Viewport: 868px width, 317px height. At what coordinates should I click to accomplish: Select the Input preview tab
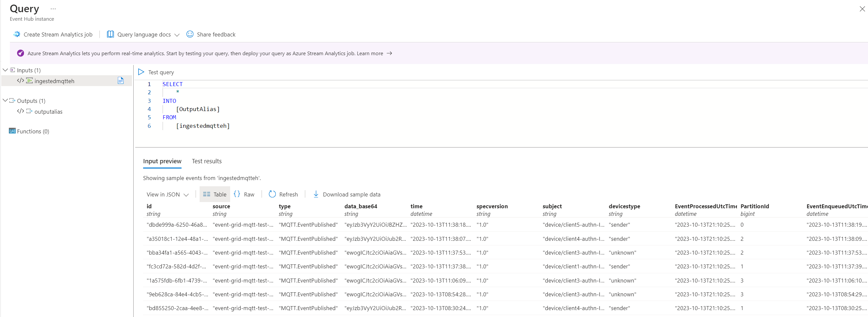point(162,161)
